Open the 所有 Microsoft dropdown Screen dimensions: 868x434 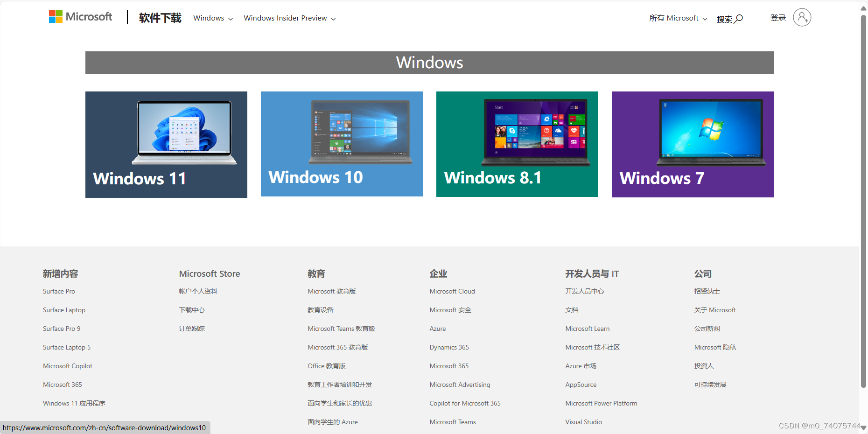coord(678,18)
